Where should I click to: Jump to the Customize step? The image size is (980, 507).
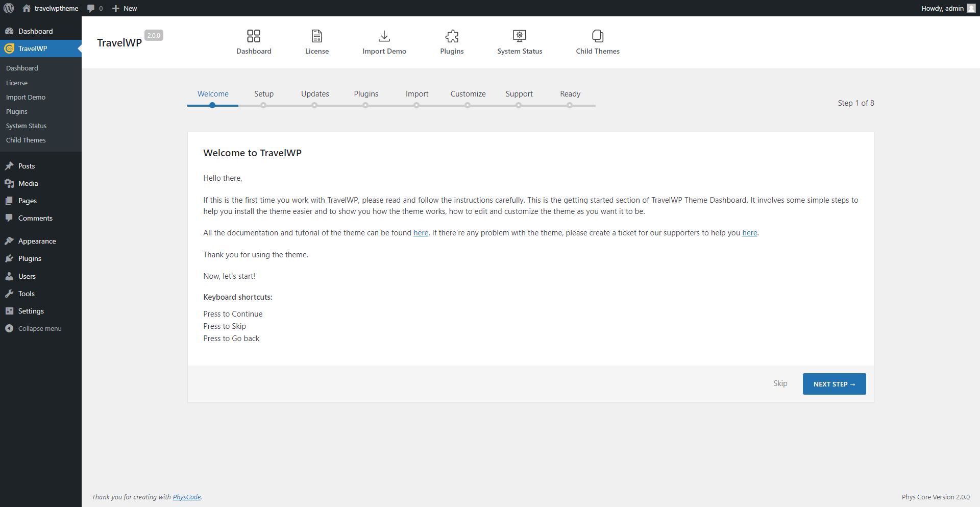(x=468, y=94)
